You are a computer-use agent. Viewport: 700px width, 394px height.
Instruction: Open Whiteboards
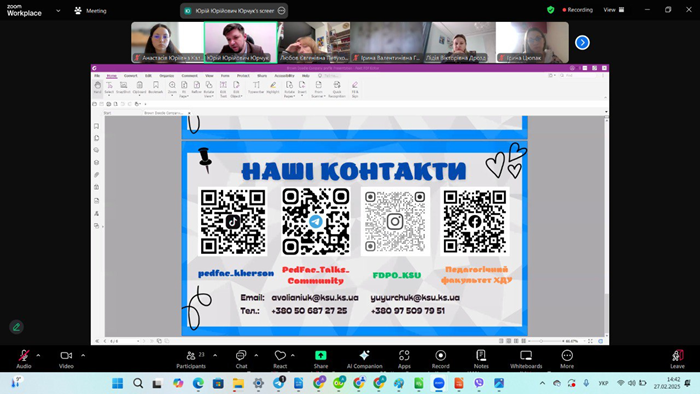[x=526, y=359]
